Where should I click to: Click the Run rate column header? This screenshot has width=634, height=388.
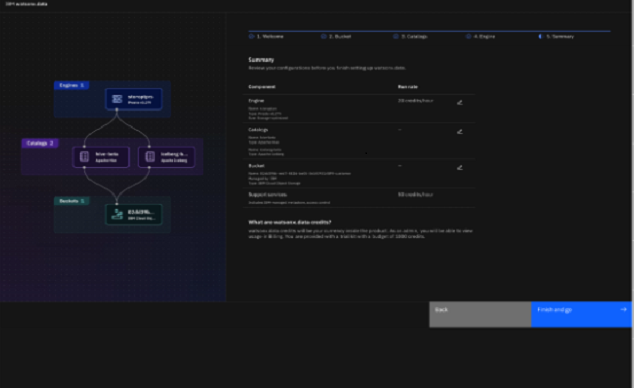pyautogui.click(x=408, y=87)
